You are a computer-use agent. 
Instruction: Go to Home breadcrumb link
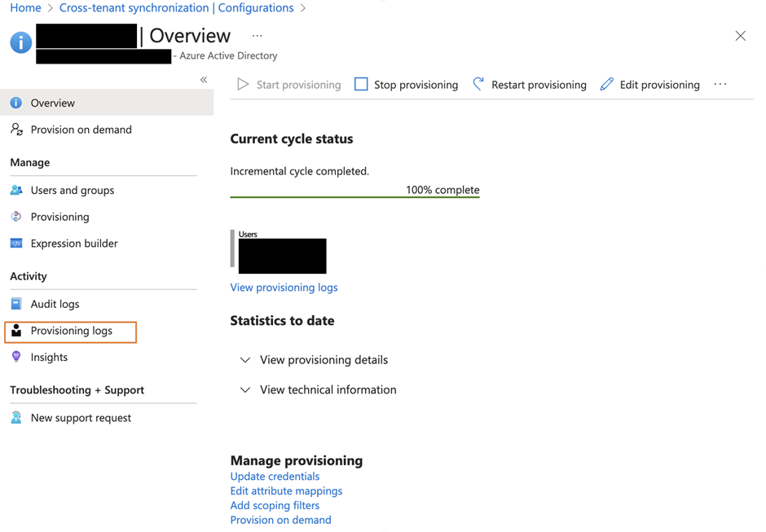(x=25, y=8)
